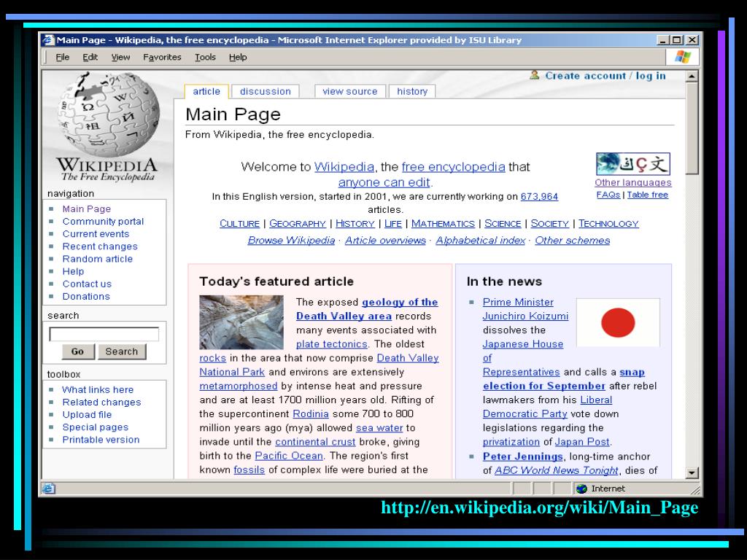
Task: Open Special pages in toolbox
Action: coord(96,427)
